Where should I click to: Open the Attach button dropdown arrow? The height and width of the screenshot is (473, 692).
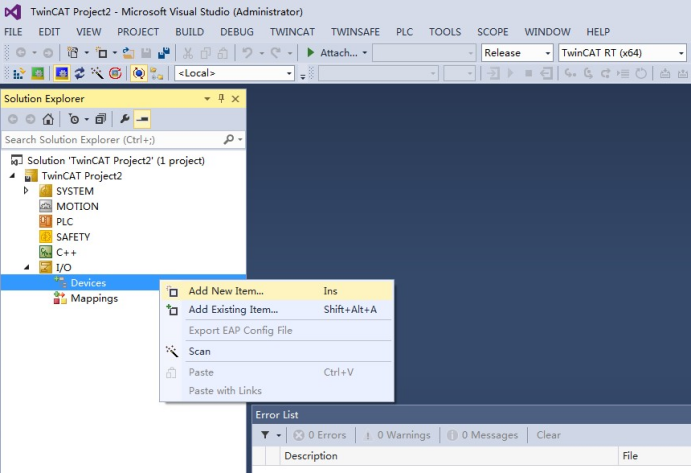pos(365,53)
